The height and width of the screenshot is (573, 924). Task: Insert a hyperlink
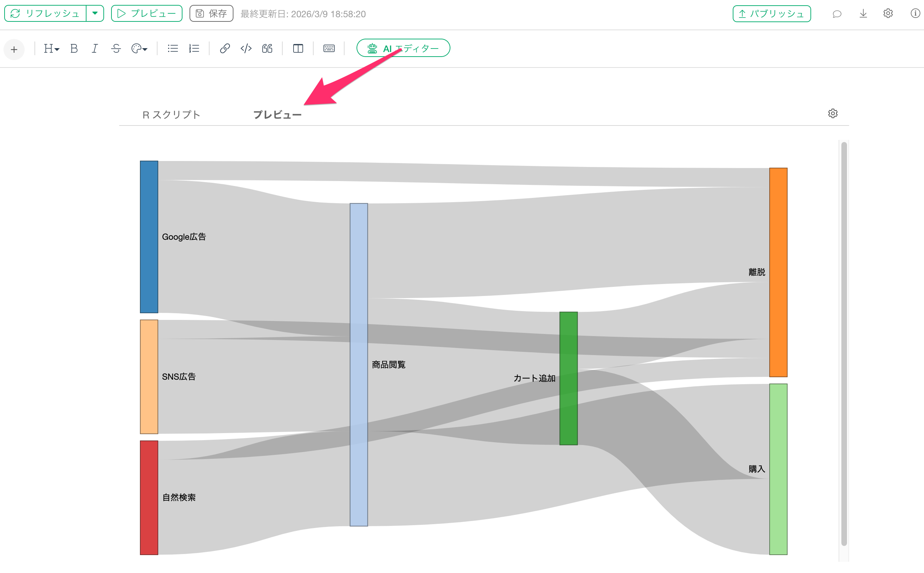(x=225, y=49)
